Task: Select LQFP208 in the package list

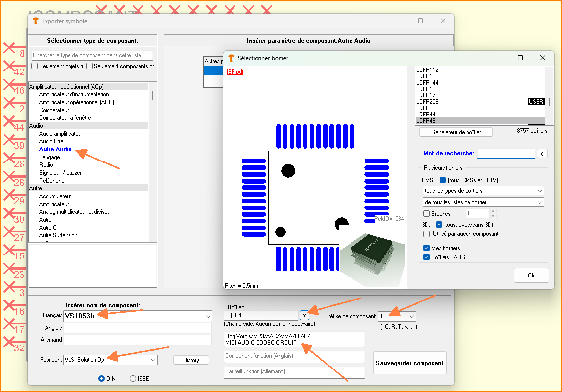Action: pos(427,102)
